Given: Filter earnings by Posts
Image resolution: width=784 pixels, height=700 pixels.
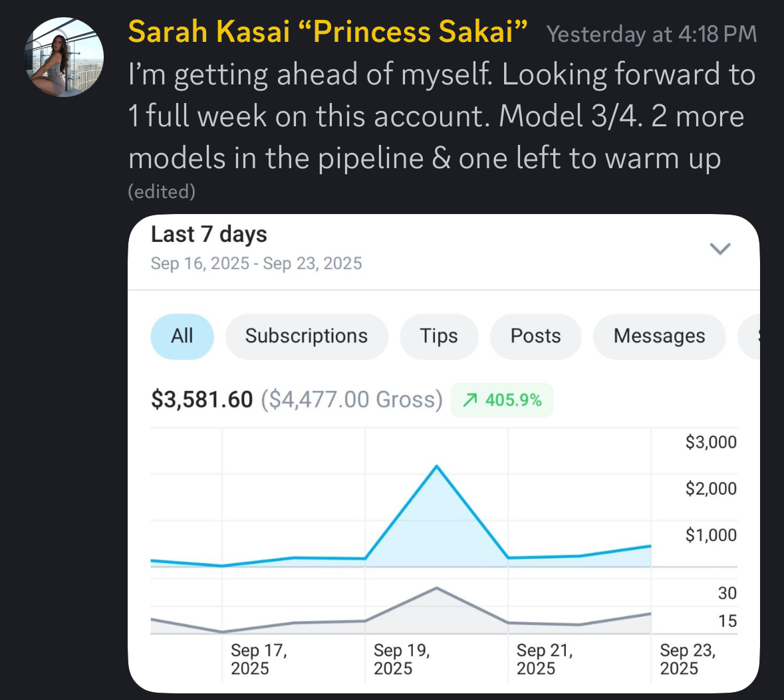Looking at the screenshot, I should pos(535,336).
